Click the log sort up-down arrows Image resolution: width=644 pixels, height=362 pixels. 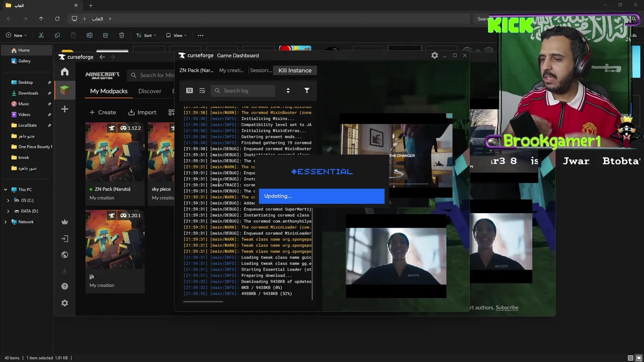pos(288,90)
